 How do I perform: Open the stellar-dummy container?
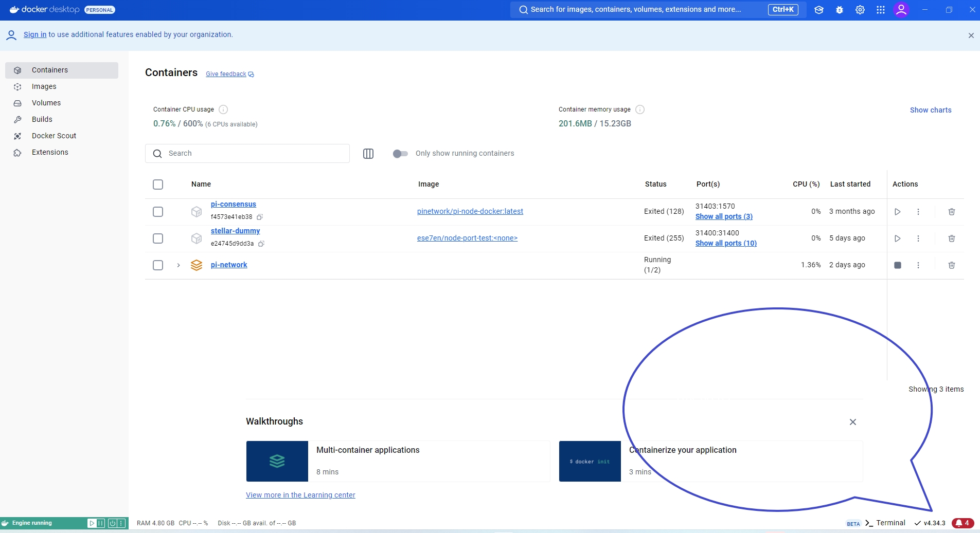(x=236, y=231)
